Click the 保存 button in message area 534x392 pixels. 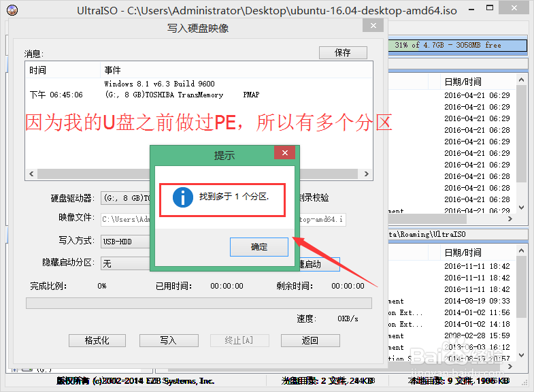point(343,53)
